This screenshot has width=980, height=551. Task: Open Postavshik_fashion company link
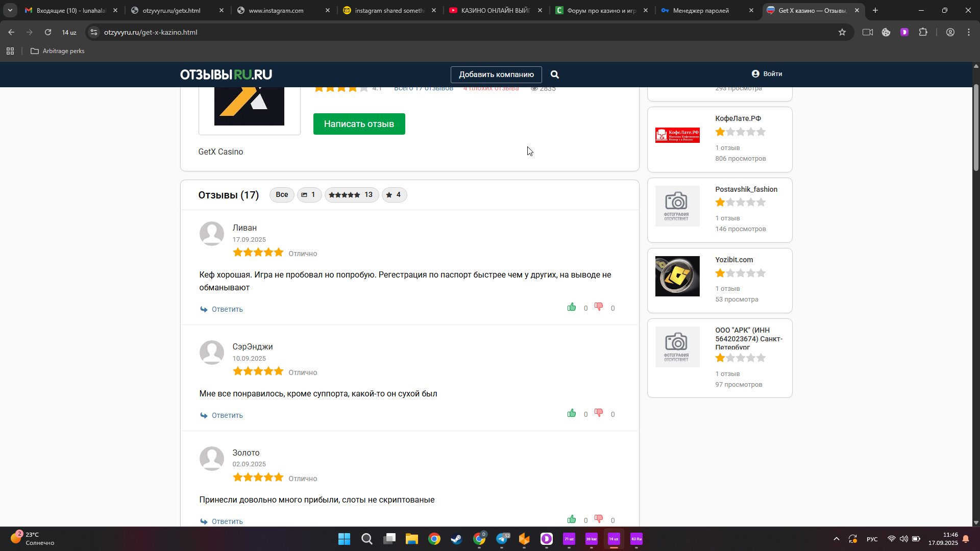tap(746, 189)
